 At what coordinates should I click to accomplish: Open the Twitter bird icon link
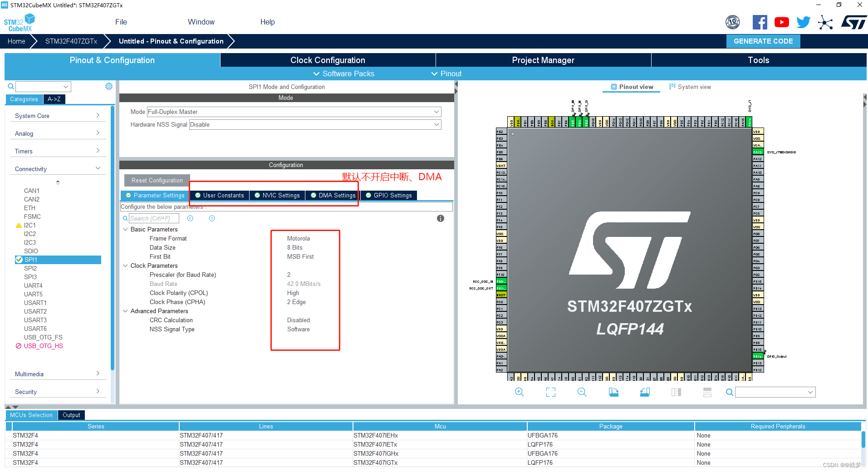803,22
